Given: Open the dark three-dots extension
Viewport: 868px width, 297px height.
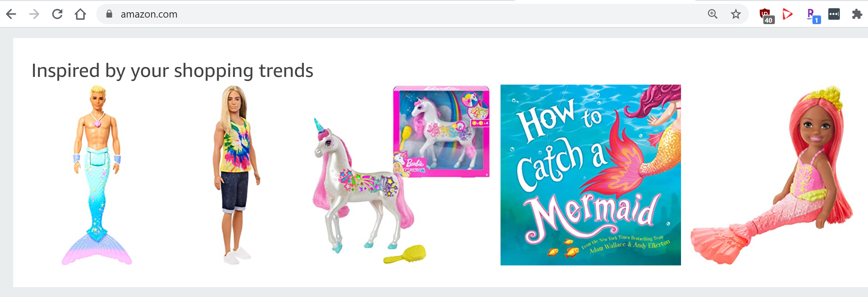Looking at the screenshot, I should coord(834,14).
